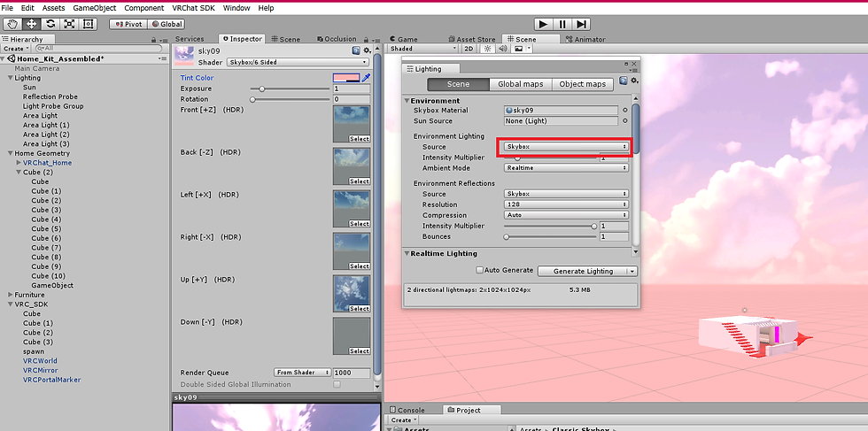Screen dimensions: 868x431
Task: Click Select on Front [+Z] texture
Action: pos(360,139)
